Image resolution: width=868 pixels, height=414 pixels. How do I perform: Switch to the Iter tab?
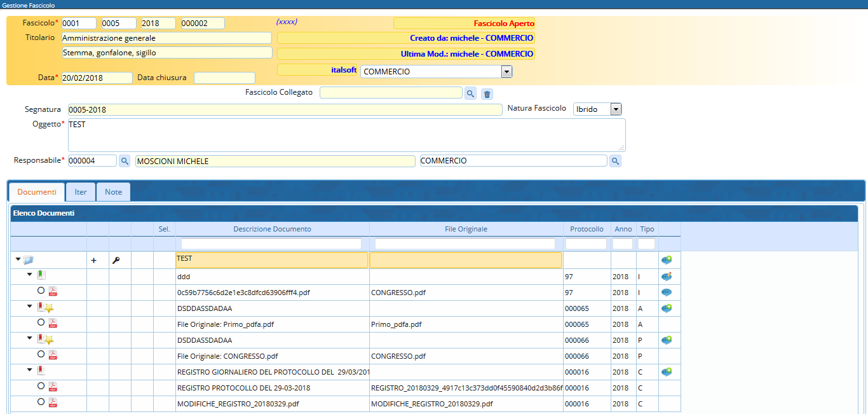tap(81, 192)
